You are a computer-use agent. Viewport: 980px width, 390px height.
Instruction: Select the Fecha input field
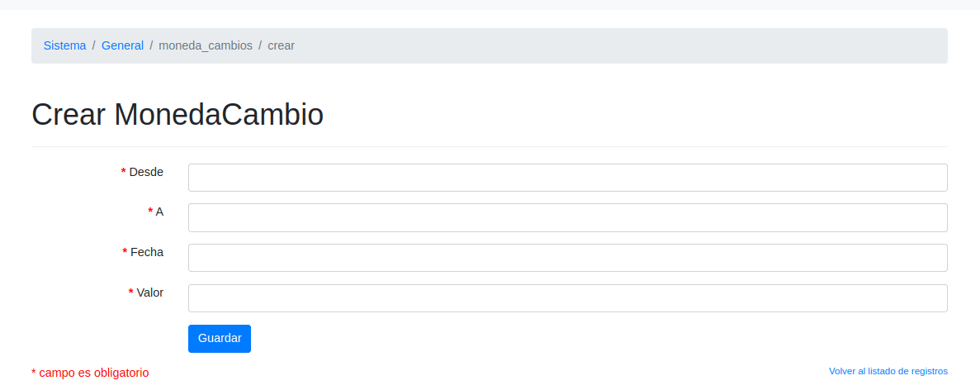point(567,258)
